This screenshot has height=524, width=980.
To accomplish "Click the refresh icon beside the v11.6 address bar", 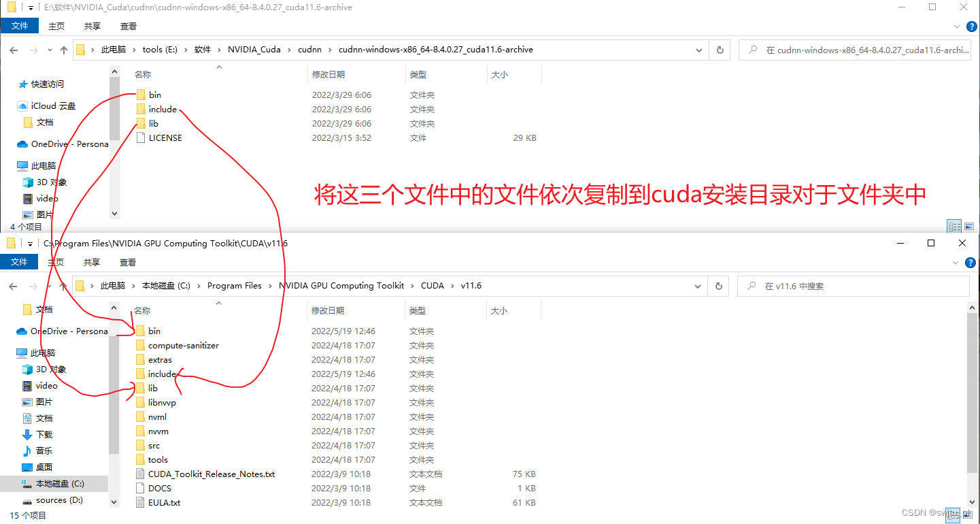I will (718, 286).
